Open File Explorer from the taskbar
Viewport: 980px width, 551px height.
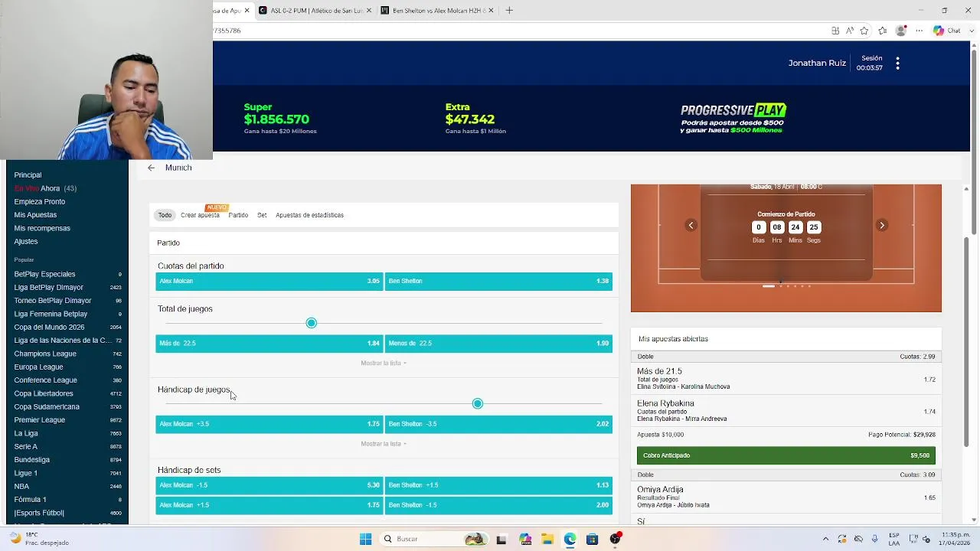point(547,539)
